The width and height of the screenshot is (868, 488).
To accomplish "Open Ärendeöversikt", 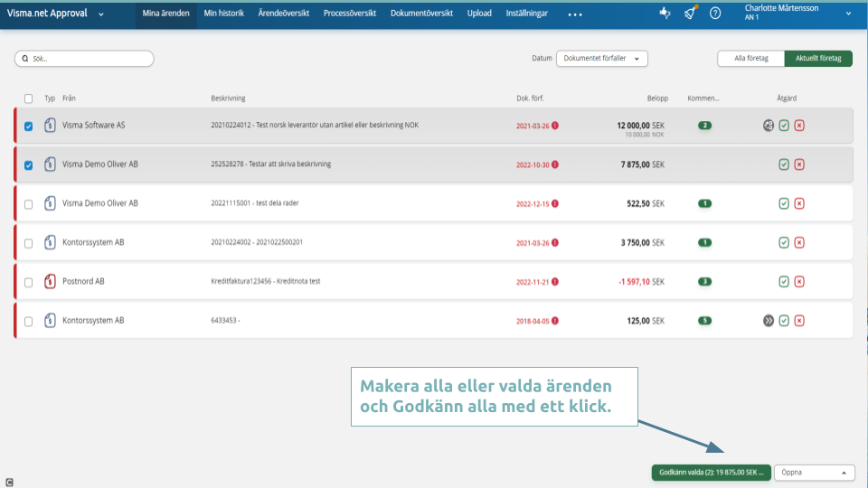I will tap(283, 14).
